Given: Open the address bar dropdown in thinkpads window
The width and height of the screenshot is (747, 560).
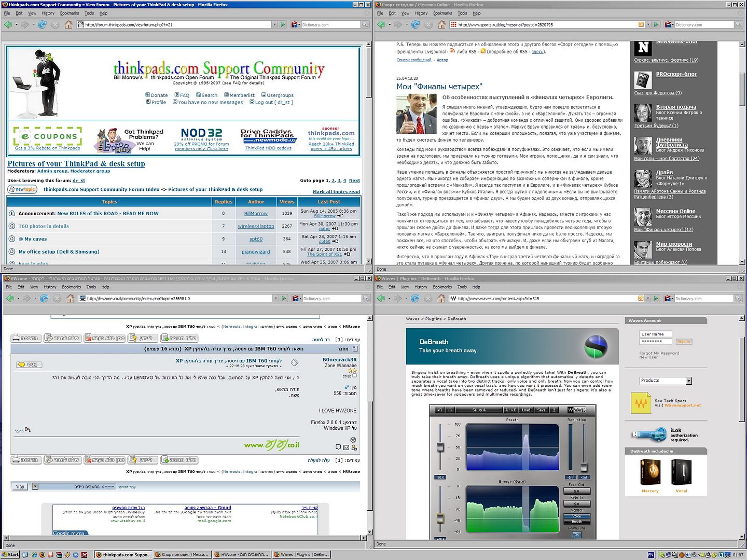Looking at the screenshot, I should (274, 24).
